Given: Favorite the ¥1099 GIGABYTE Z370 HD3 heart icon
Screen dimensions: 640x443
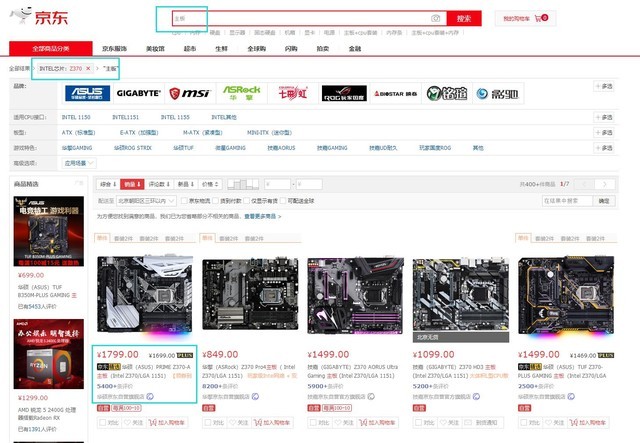Looking at the screenshot, I should coord(443,422).
